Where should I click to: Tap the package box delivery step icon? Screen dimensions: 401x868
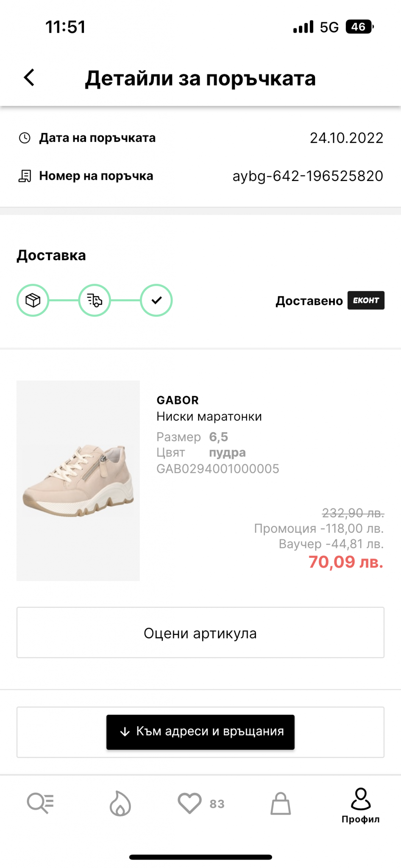33,300
